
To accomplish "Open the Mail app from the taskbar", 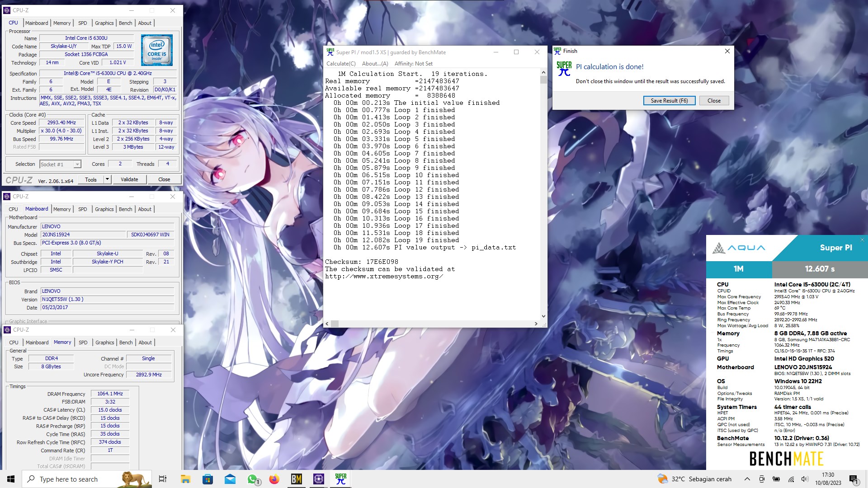I will click(230, 479).
